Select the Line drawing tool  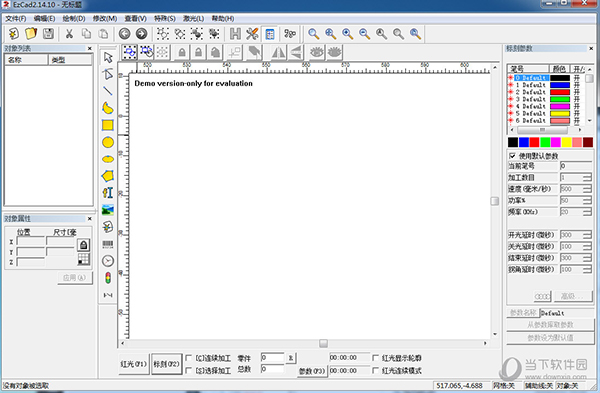click(x=108, y=91)
